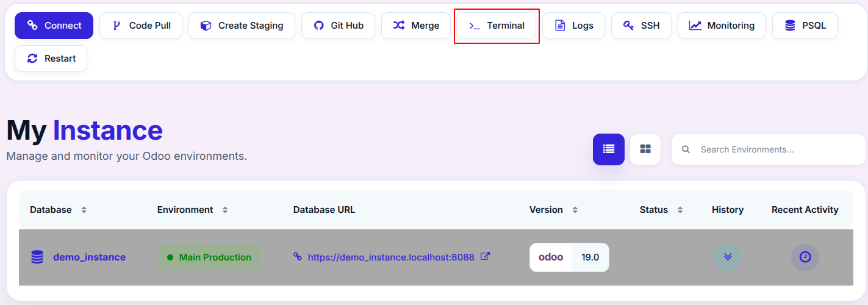This screenshot has height=305, width=868.
Task: Click the Code Pull branch icon
Action: click(x=117, y=26)
